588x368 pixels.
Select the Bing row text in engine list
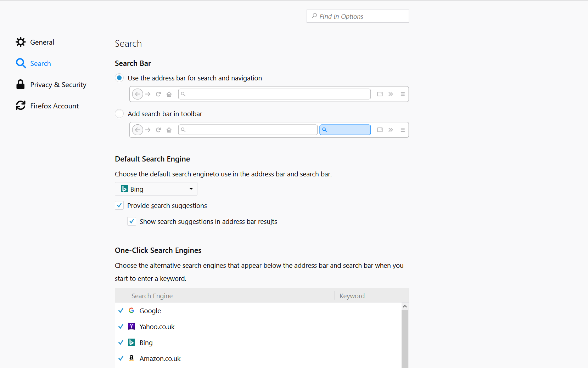(146, 342)
